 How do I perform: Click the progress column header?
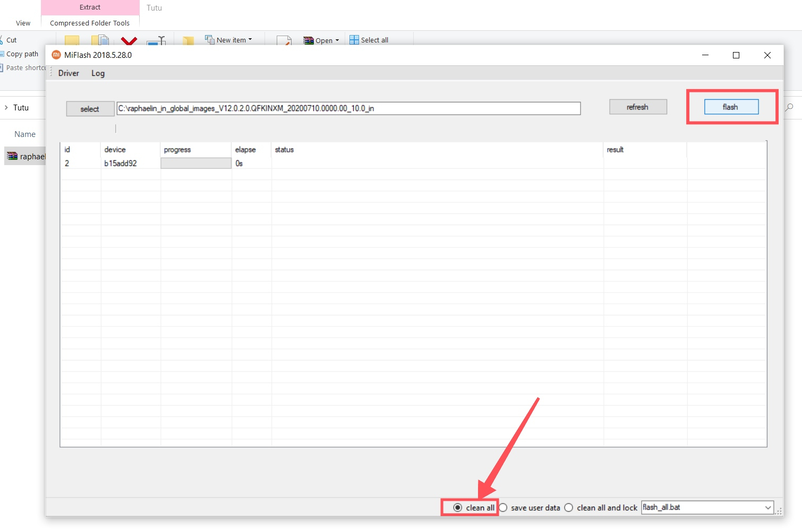click(x=195, y=150)
